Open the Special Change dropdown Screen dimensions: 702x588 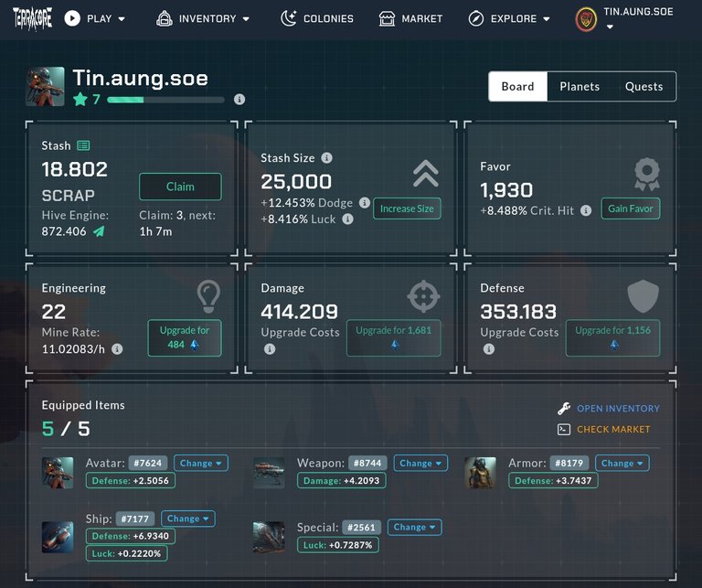pos(415,527)
